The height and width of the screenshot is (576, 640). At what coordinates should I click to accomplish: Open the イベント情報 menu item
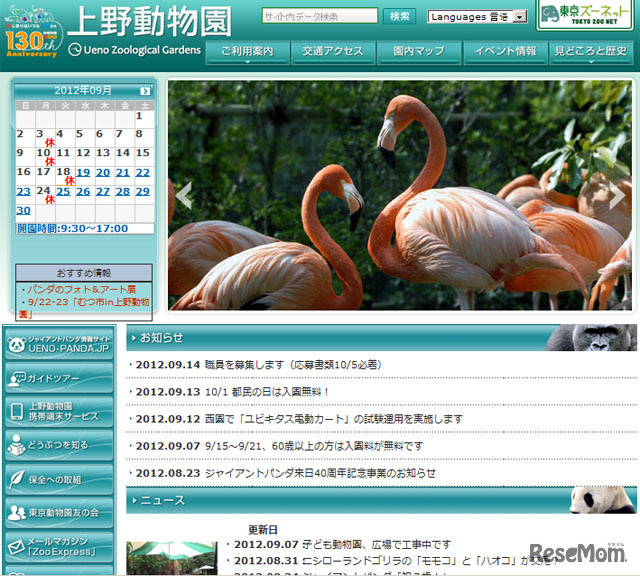click(505, 52)
